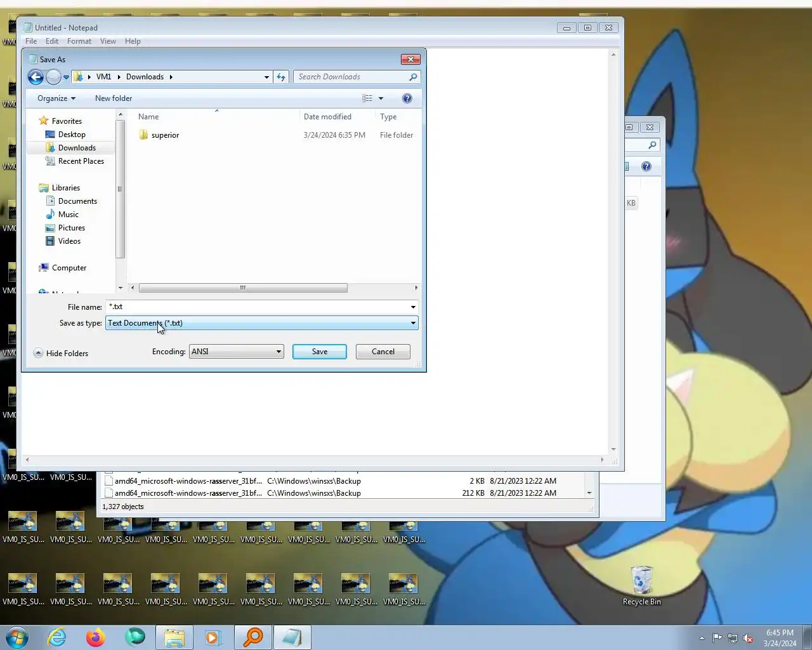Click the magnifier icon in Search Downloads
The image size is (812, 650).
click(x=413, y=77)
